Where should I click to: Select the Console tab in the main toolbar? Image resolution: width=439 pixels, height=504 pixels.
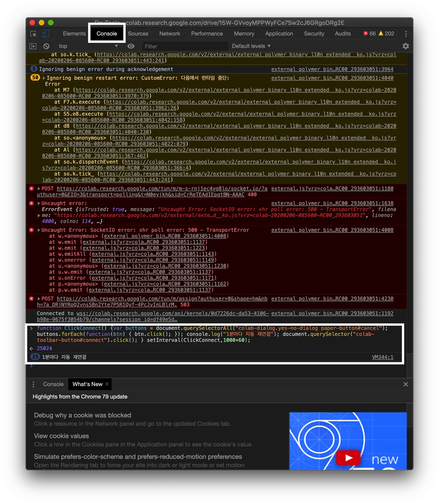tap(107, 34)
